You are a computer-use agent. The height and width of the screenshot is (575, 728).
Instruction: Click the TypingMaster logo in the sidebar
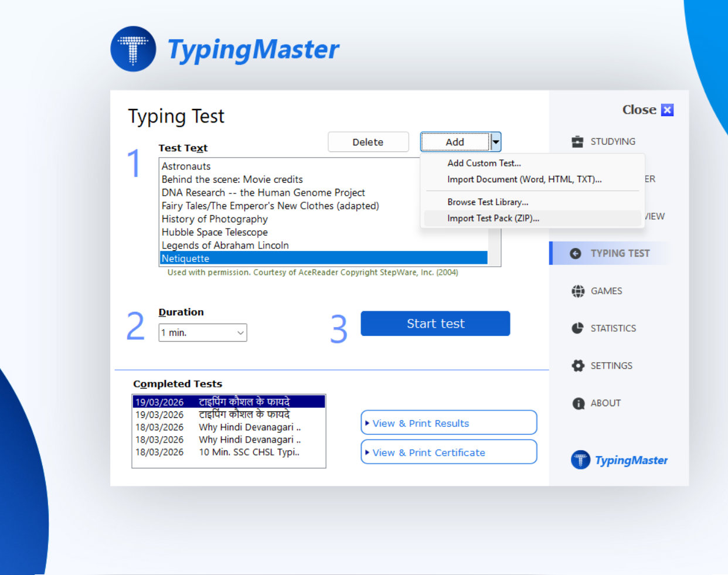(580, 460)
